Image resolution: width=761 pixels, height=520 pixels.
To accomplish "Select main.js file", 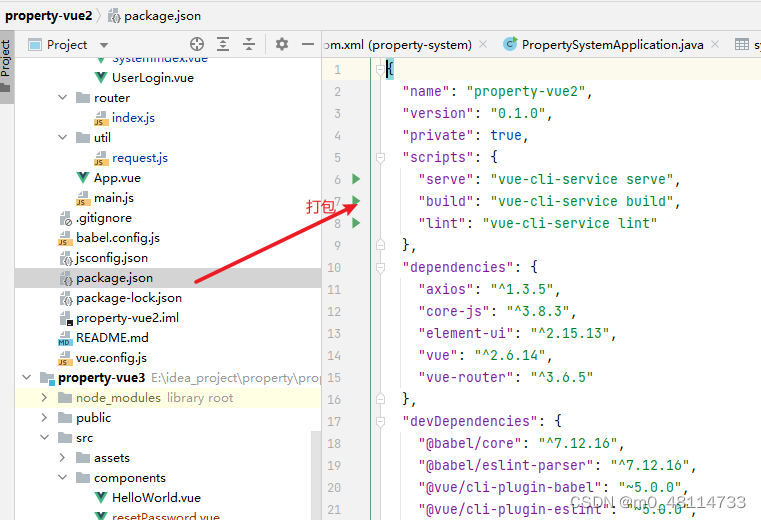I will pyautogui.click(x=114, y=198).
